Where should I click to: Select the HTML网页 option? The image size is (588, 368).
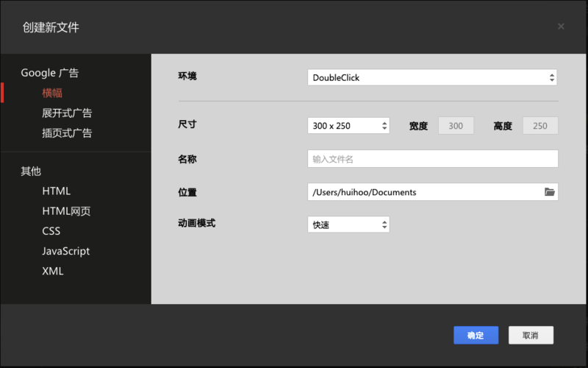pyautogui.click(x=66, y=211)
